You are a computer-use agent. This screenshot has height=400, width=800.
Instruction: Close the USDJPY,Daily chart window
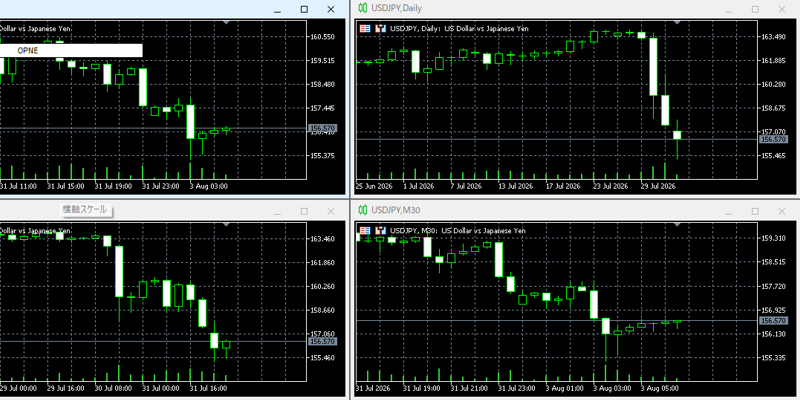(782, 9)
